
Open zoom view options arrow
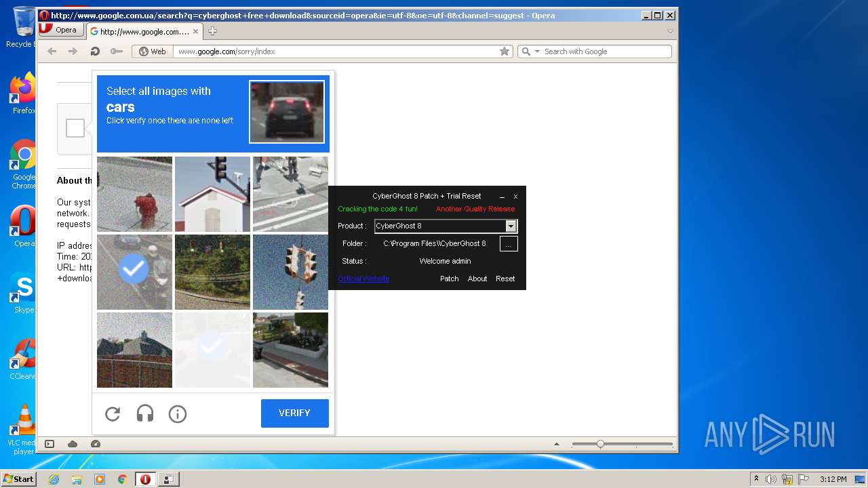(557, 445)
